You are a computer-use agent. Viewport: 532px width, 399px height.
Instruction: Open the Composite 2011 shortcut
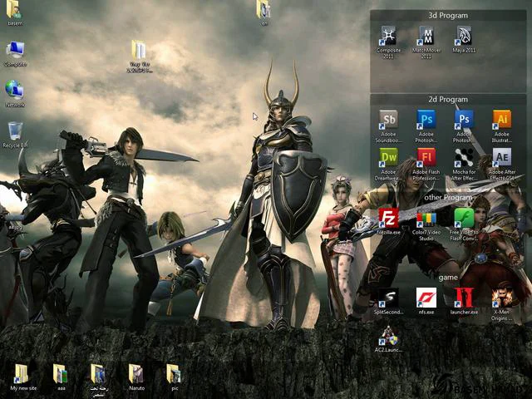pos(388,42)
